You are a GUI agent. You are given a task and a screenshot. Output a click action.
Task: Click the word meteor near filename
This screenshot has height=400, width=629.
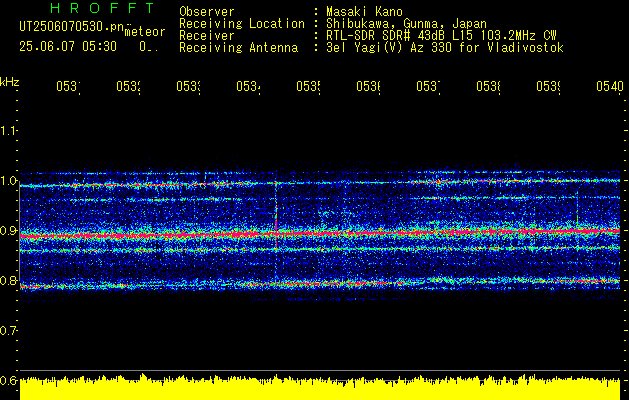[145, 31]
